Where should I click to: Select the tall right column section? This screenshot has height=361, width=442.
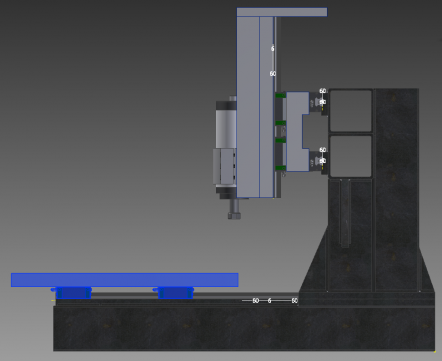(x=397, y=190)
